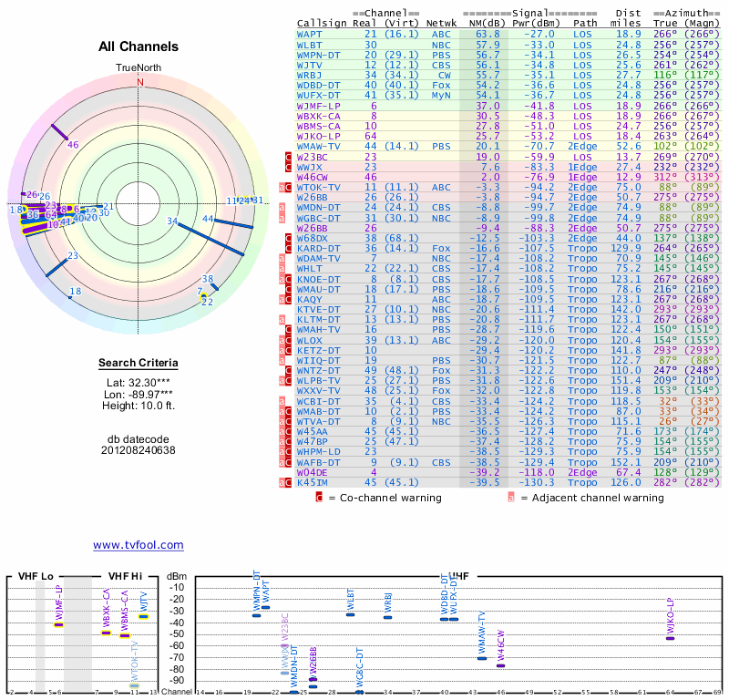Click the WJTV marker in VHF Hi chart
Image resolution: width=729 pixels, height=700 pixels.
(144, 617)
